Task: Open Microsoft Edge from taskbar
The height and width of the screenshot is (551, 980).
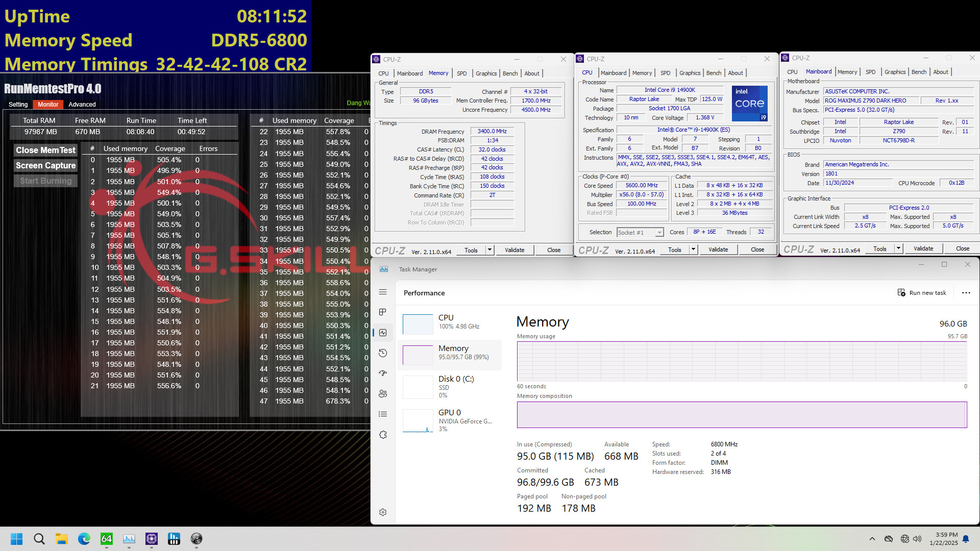Action: point(84,539)
